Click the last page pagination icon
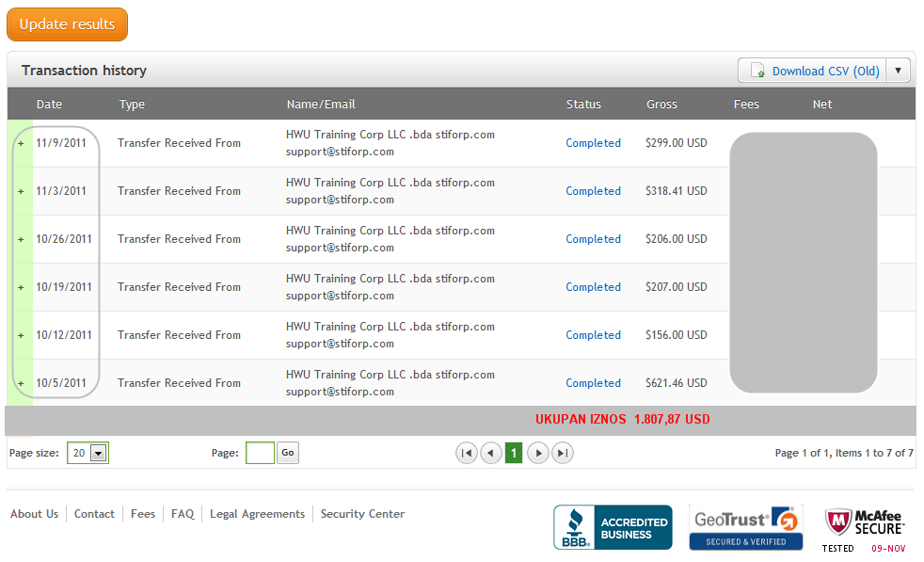The width and height of the screenshot is (924, 562). tap(562, 454)
